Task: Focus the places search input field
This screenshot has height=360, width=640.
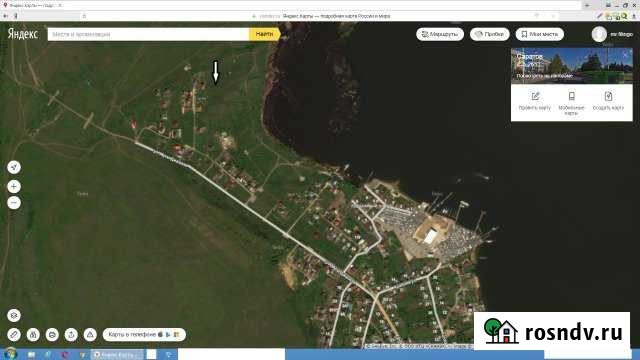Action: point(148,34)
